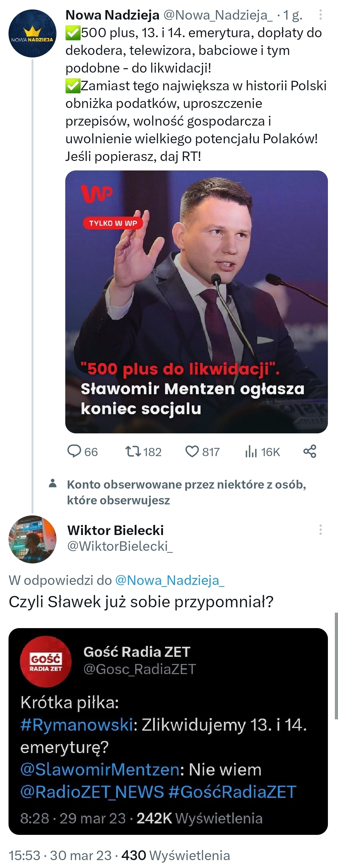
Task: Open the WP Mentzen news image
Action: coord(196,301)
